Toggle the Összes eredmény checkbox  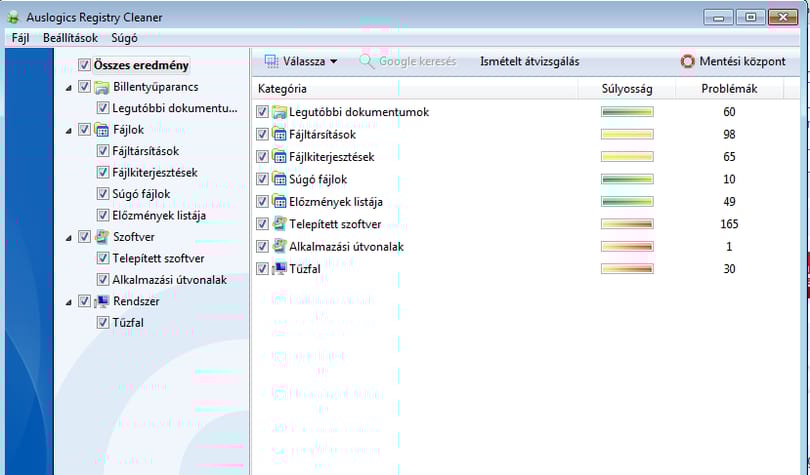(x=84, y=65)
